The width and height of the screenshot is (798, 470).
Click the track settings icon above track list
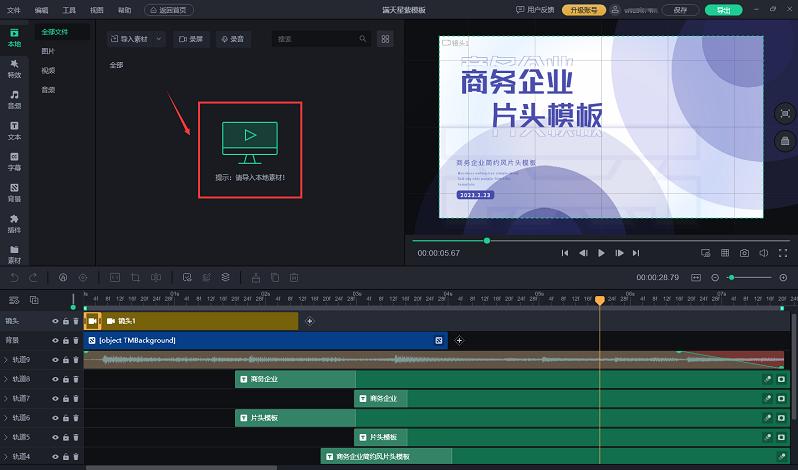14,300
